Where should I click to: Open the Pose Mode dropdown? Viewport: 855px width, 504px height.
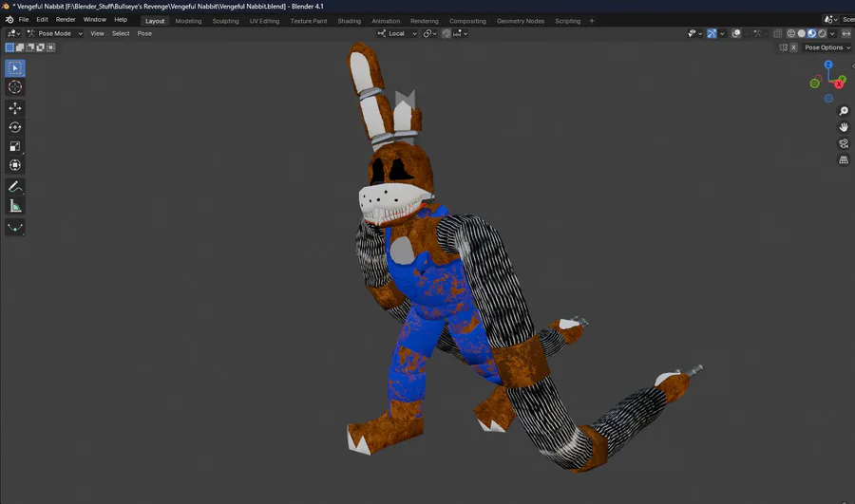click(x=55, y=34)
